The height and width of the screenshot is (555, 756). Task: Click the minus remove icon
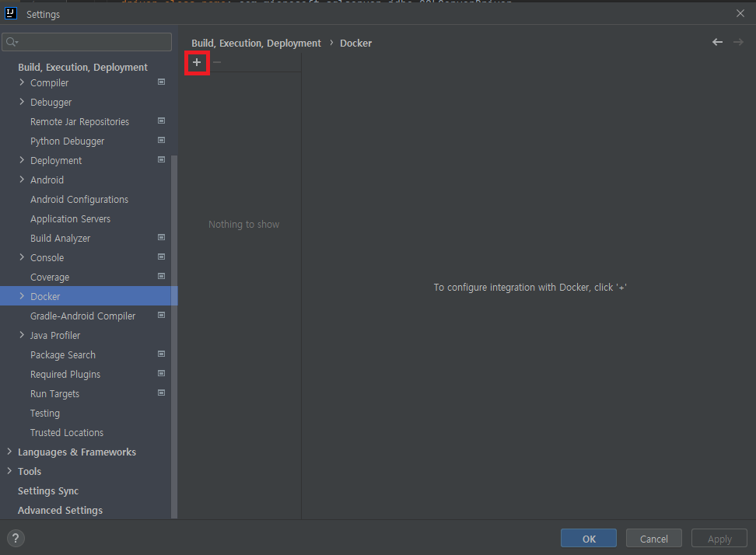[217, 62]
